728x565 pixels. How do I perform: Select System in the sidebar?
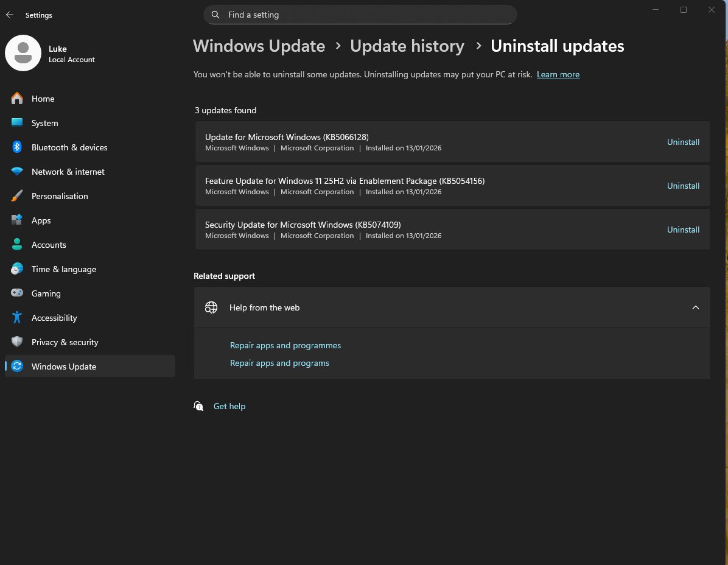(x=46, y=123)
